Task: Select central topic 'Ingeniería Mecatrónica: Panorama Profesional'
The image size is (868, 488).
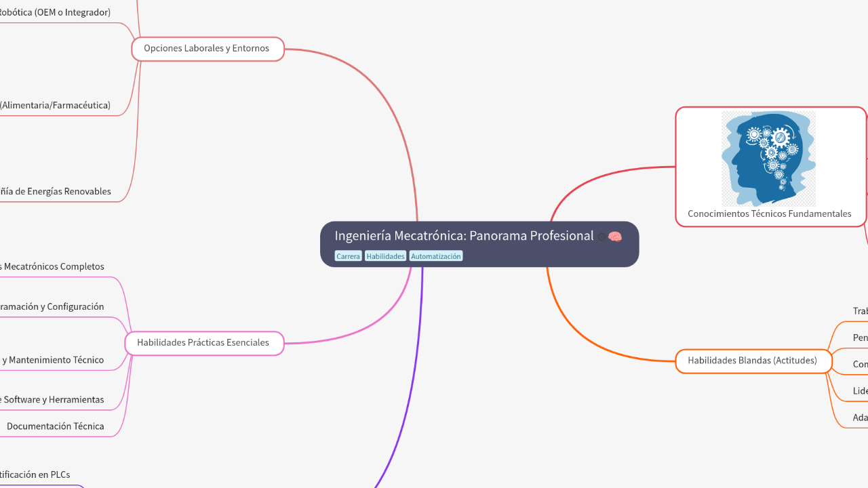Action: pos(464,236)
